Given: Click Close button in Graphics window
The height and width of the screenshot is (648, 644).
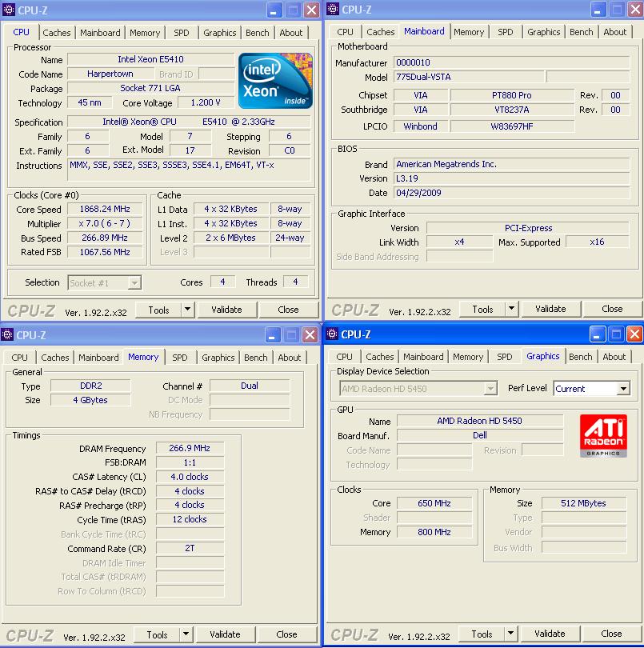Looking at the screenshot, I should click(x=611, y=634).
